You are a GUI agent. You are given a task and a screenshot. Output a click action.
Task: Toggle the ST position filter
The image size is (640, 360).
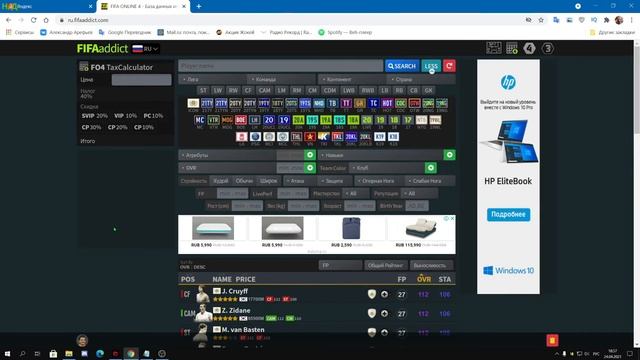click(x=203, y=90)
